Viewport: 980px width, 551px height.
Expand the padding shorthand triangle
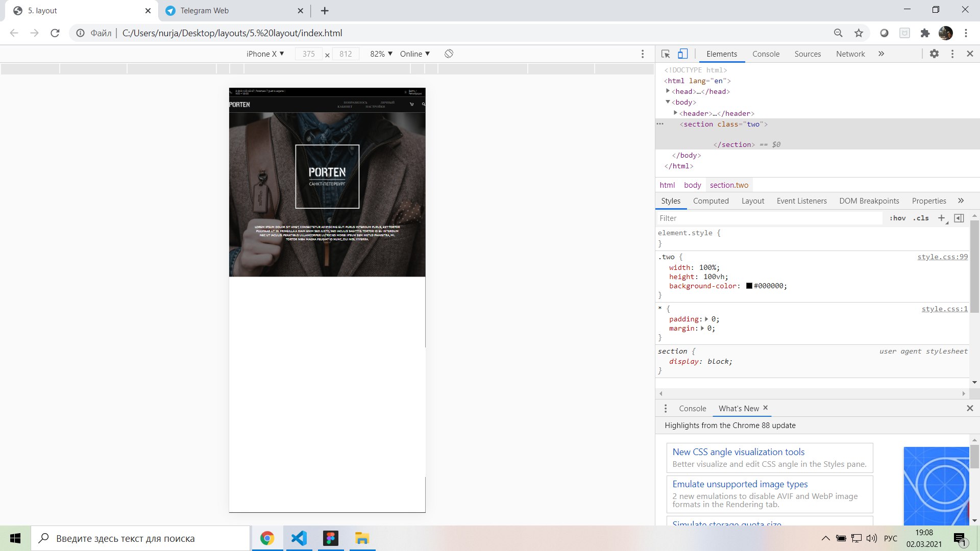[x=706, y=319]
